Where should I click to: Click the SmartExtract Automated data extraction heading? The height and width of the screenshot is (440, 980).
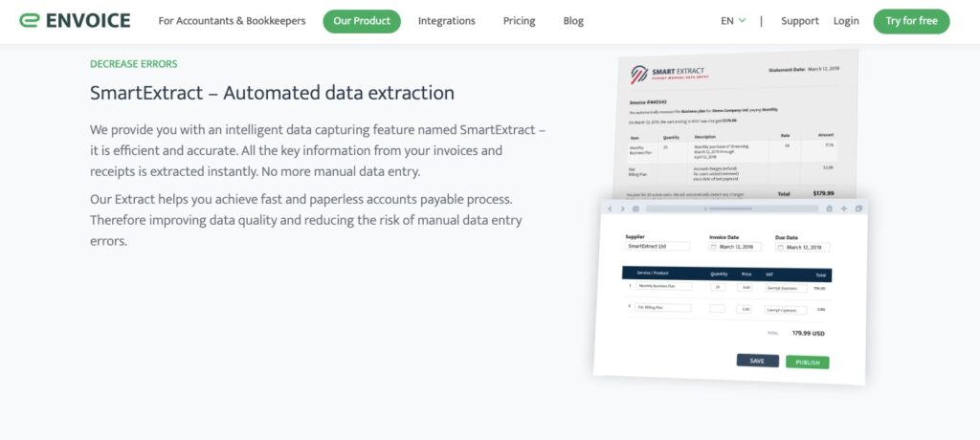pyautogui.click(x=272, y=93)
